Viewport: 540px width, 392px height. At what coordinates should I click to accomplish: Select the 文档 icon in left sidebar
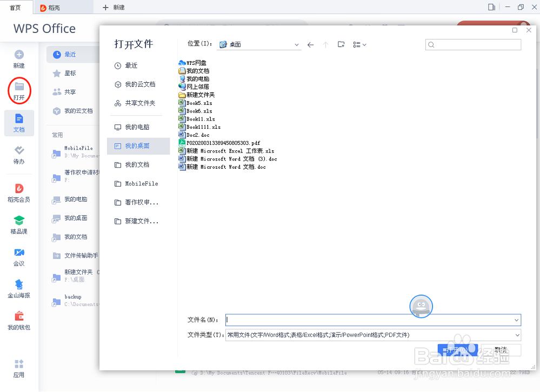click(19, 119)
